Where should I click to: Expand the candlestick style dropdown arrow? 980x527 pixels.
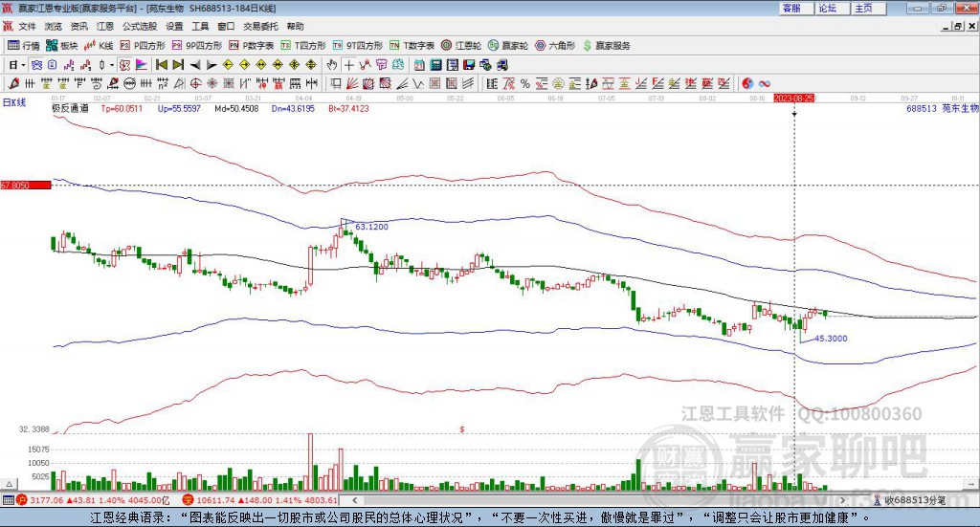click(x=111, y=65)
